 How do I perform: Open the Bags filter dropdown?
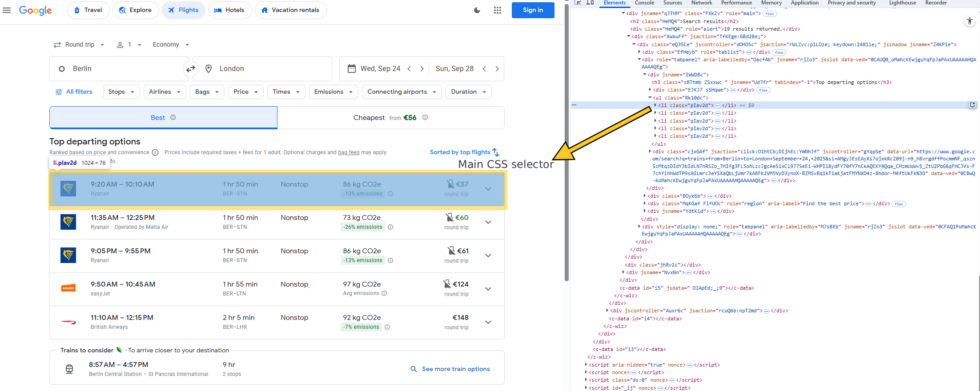207,92
